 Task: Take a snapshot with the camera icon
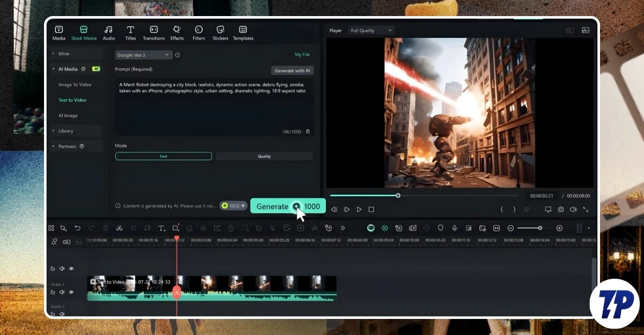560,210
